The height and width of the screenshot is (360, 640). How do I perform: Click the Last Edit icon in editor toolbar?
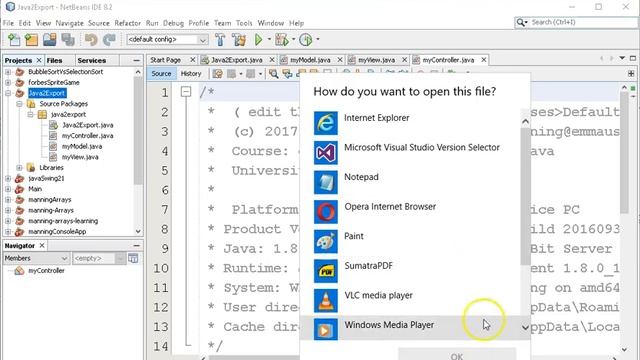(218, 73)
